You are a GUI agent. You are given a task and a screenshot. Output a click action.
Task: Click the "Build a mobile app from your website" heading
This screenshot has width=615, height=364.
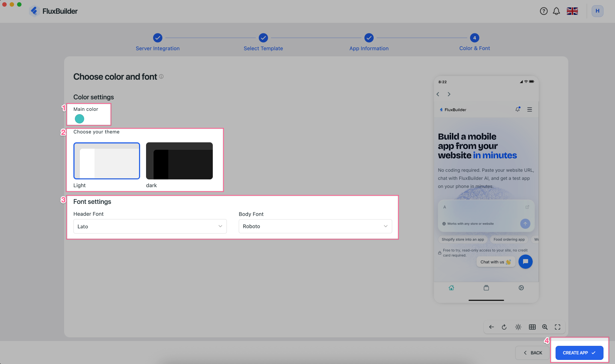coord(477,146)
